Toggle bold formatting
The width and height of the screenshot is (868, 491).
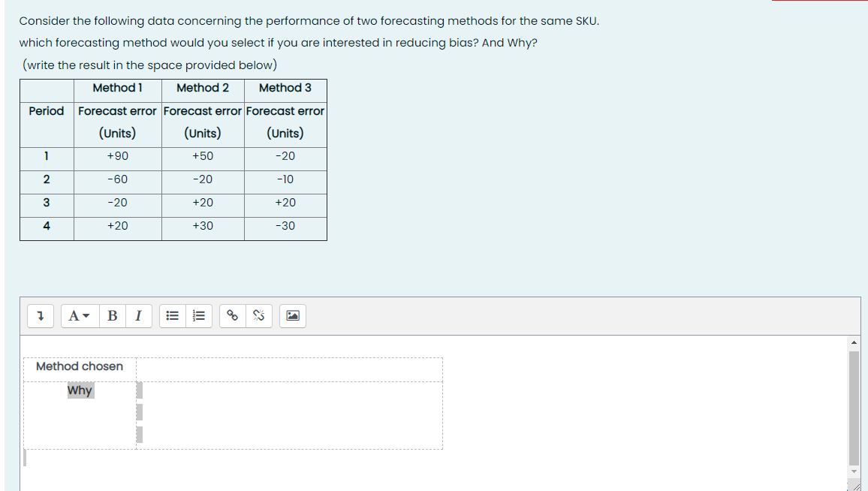tap(113, 316)
